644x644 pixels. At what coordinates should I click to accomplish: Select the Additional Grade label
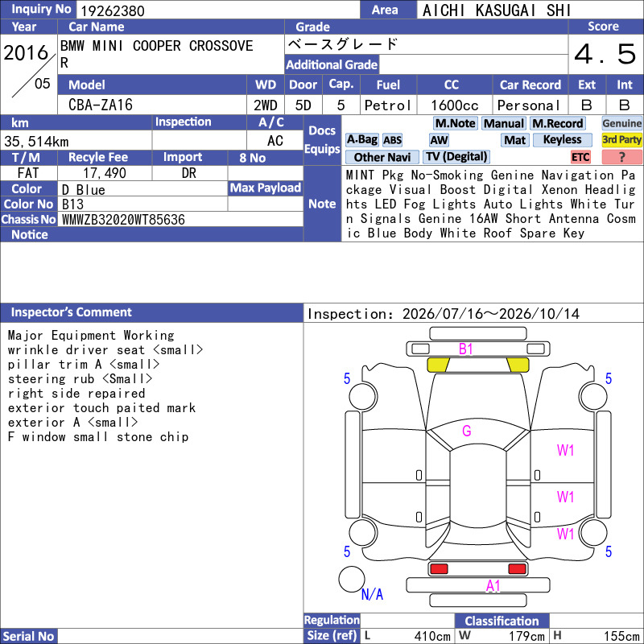(x=332, y=64)
